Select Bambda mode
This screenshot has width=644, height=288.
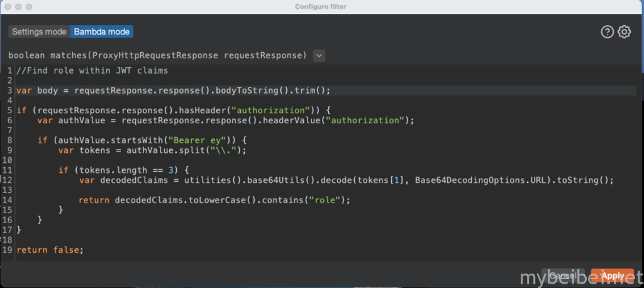pyautogui.click(x=102, y=31)
